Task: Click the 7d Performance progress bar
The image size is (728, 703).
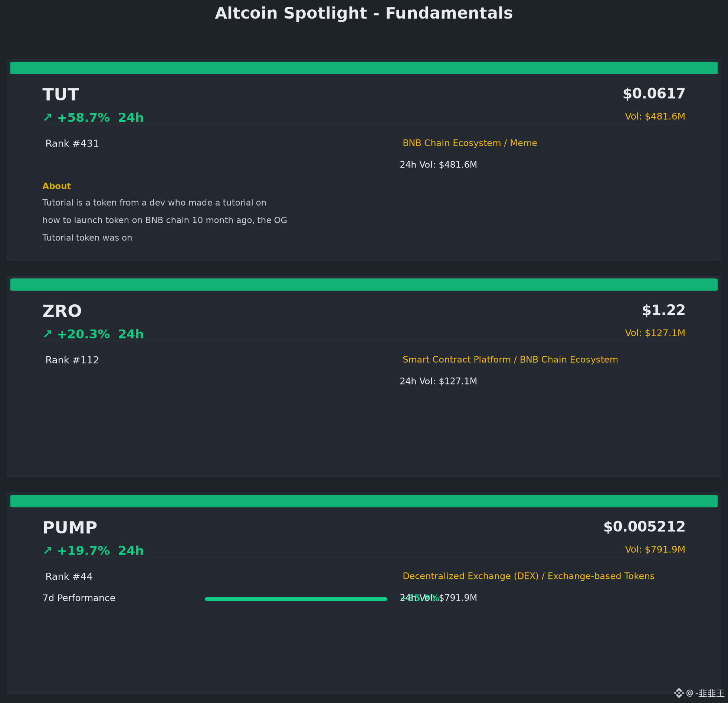Action: coord(296,599)
